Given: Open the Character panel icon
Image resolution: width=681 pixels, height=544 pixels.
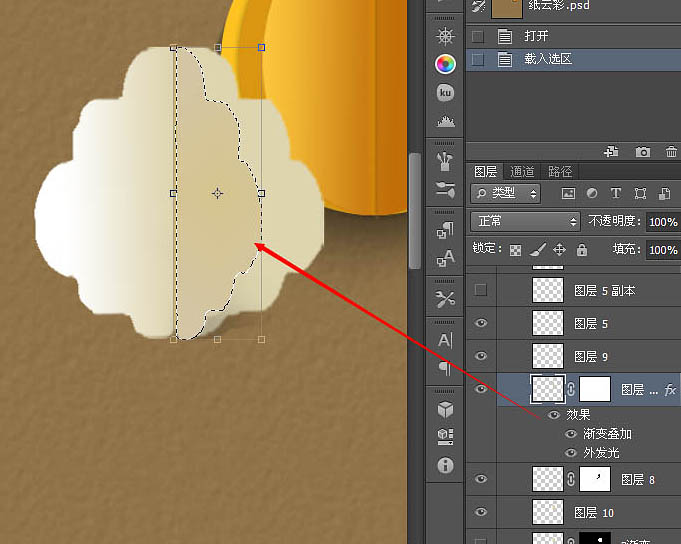Looking at the screenshot, I should [445, 340].
